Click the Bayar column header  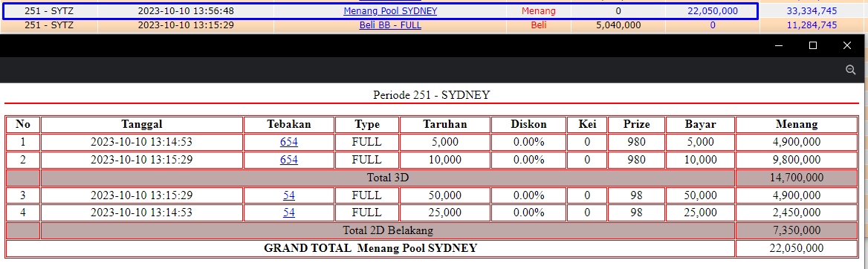tap(700, 124)
